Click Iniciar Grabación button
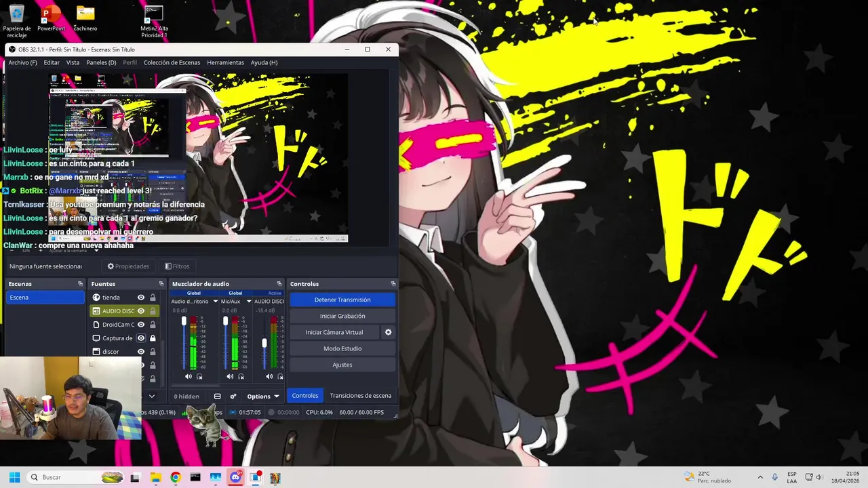This screenshot has height=488, width=868. click(x=342, y=316)
